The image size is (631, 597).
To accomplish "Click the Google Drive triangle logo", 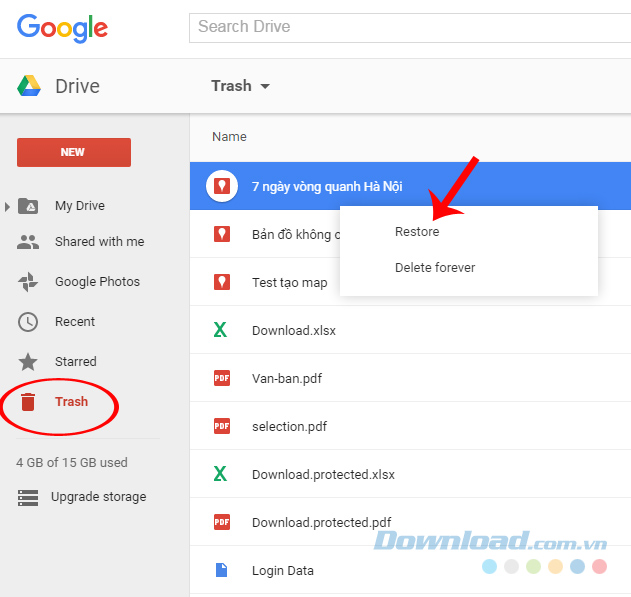I will pos(29,86).
